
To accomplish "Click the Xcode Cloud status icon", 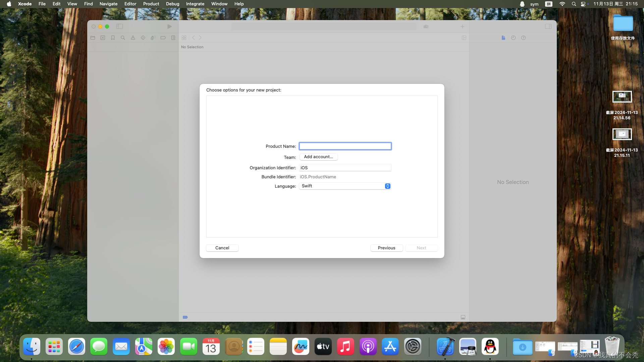I will tap(426, 26).
